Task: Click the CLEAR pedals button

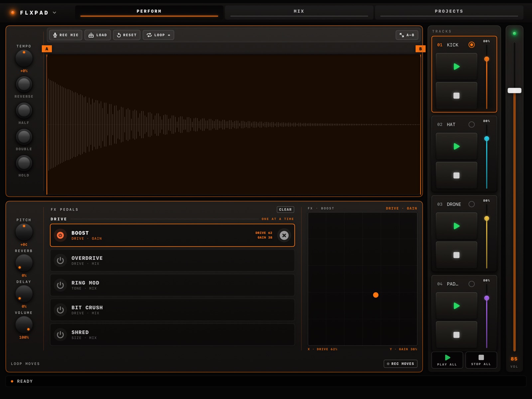Action: [285, 209]
